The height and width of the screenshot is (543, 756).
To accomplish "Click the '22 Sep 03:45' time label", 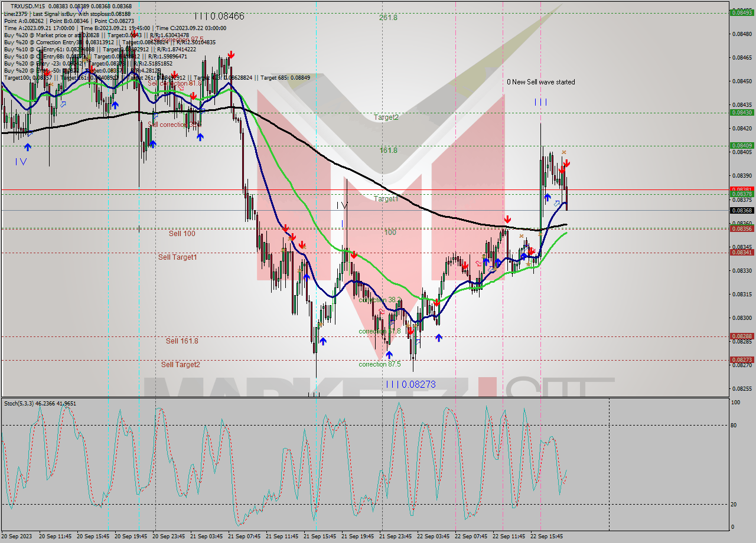I will [434, 537].
